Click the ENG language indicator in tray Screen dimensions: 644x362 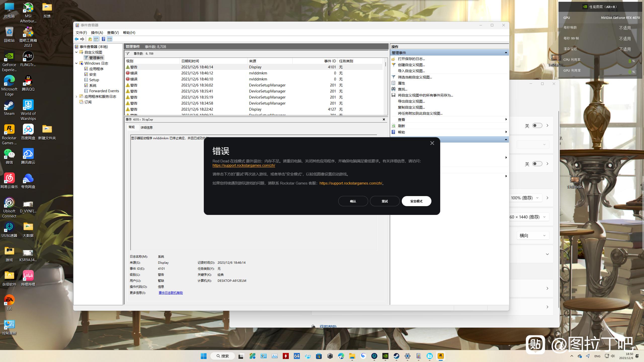597,356
